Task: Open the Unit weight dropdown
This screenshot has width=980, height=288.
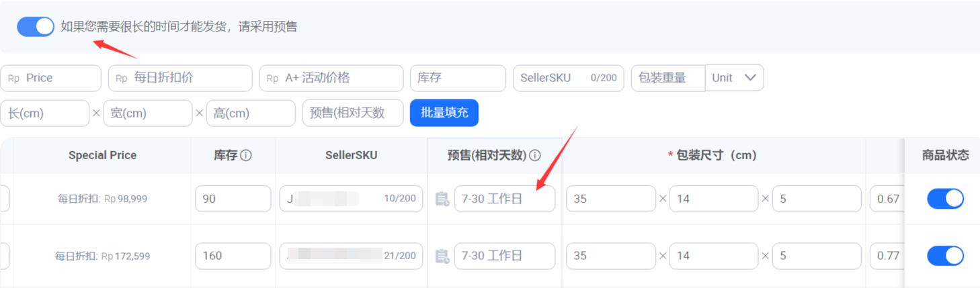Action: 734,78
